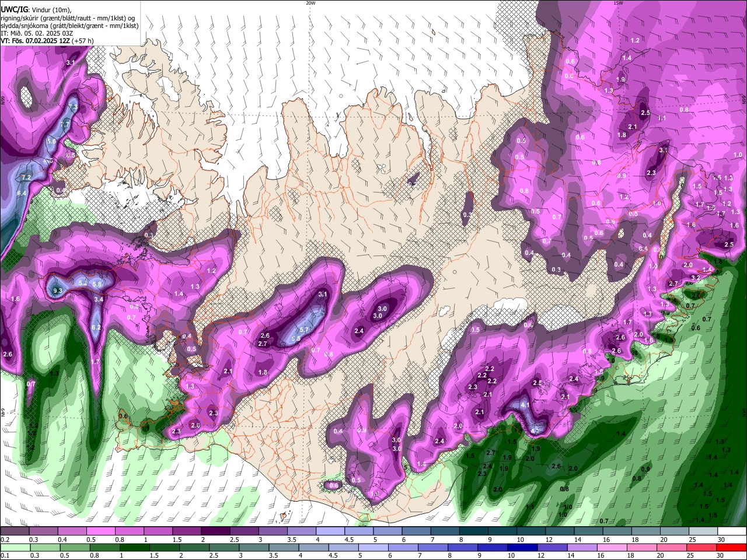The width and height of the screenshot is (747, 560).
Task: Click the dark navy 10 swatch in rain scale
Action: (521, 547)
